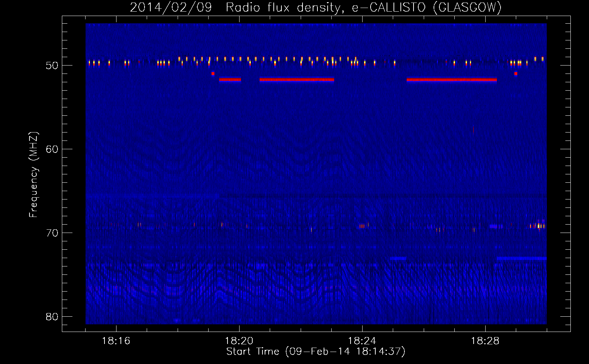
Task: Click the 70 frequency tick label
Action: [x=52, y=233]
